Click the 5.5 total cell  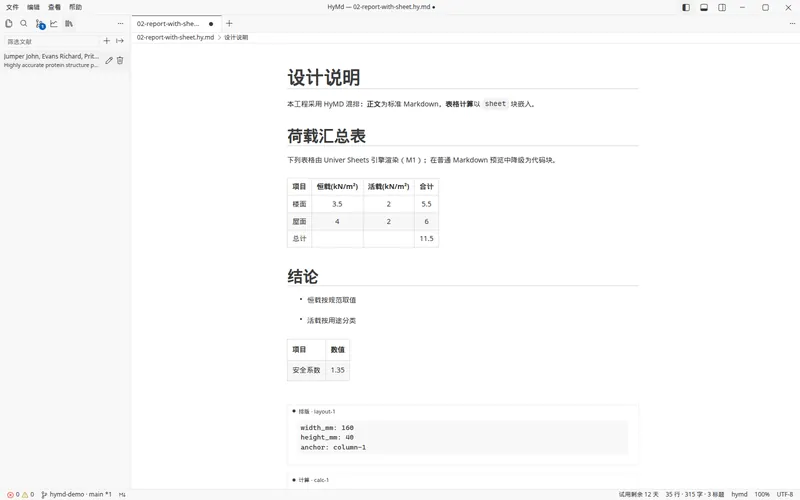pyautogui.click(x=427, y=204)
